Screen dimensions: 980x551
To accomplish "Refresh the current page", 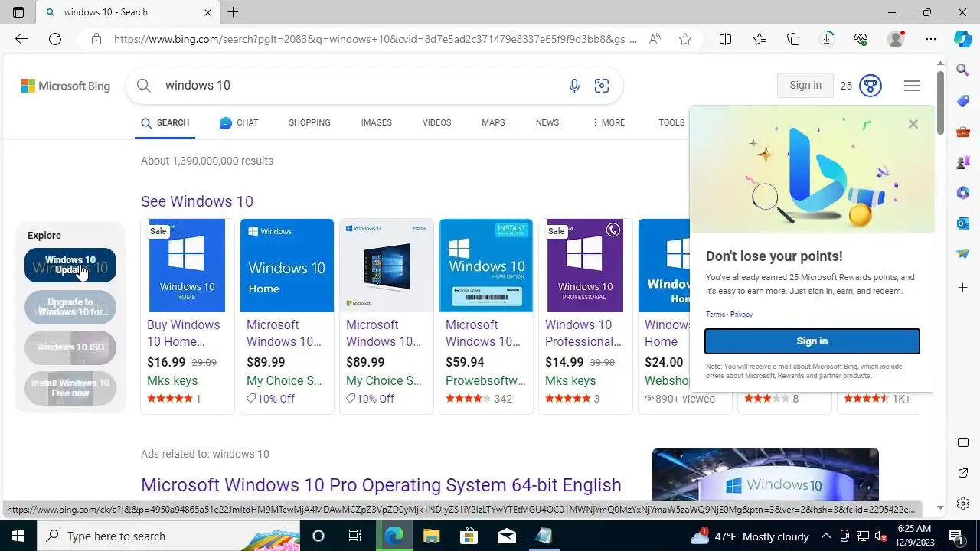I will pyautogui.click(x=55, y=39).
